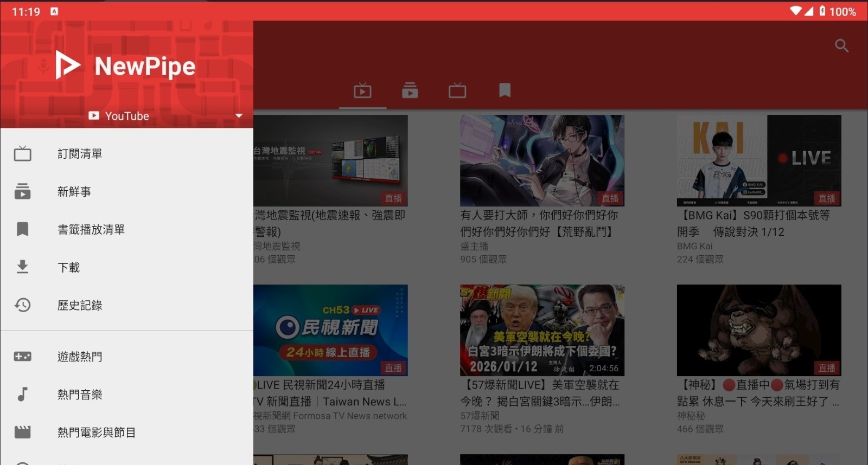Click the feed icon beside 新鮮事
This screenshot has width=868, height=465.
(22, 191)
